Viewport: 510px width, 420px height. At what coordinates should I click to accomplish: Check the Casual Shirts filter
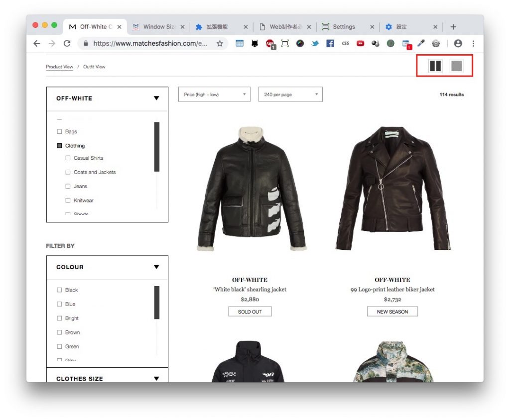point(68,158)
